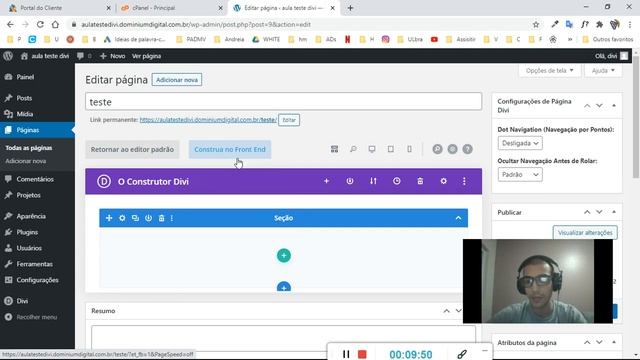Open Dot Navigation Desligada dropdown

(520, 143)
